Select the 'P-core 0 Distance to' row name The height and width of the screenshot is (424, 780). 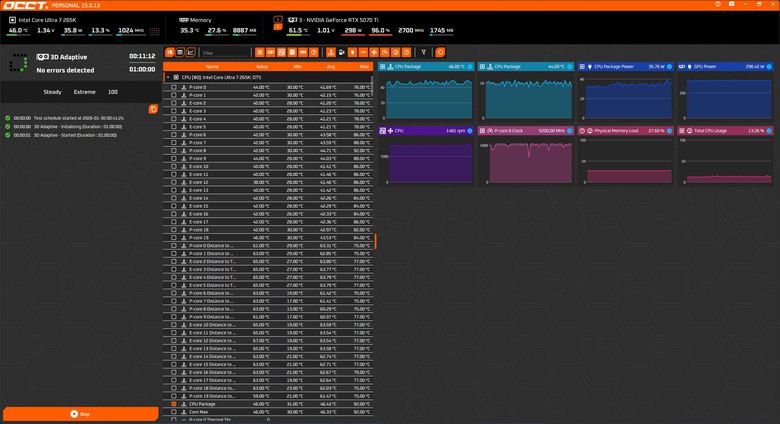click(x=211, y=245)
